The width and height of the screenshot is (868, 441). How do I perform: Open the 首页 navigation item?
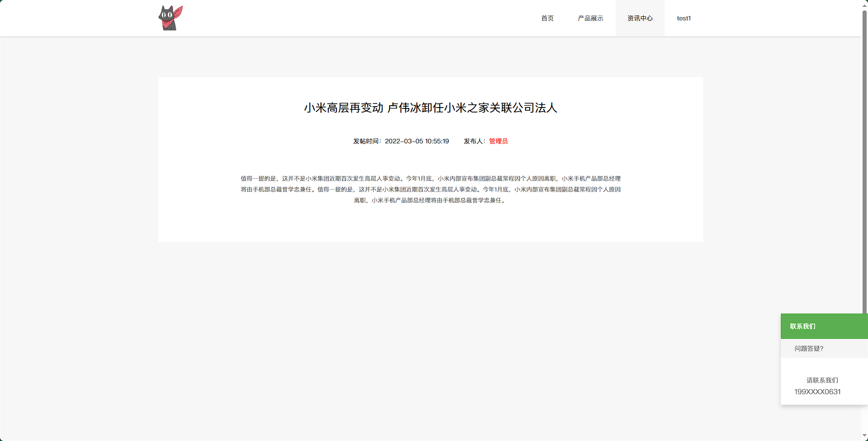tap(547, 18)
